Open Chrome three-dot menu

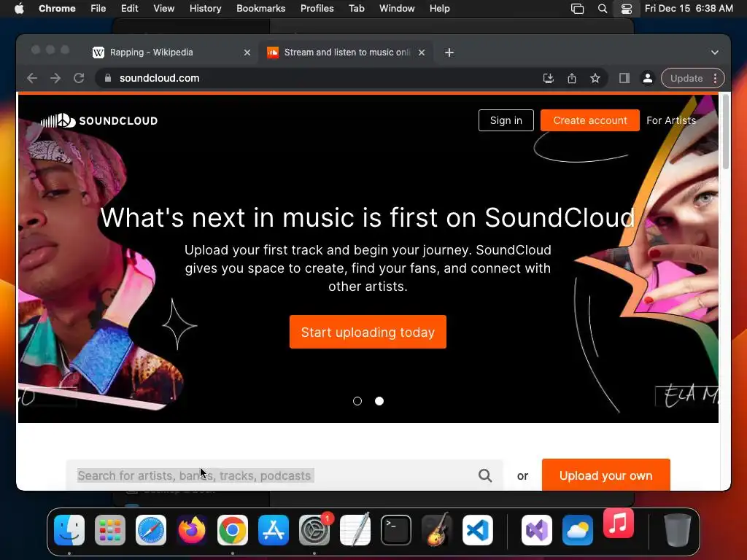point(715,78)
